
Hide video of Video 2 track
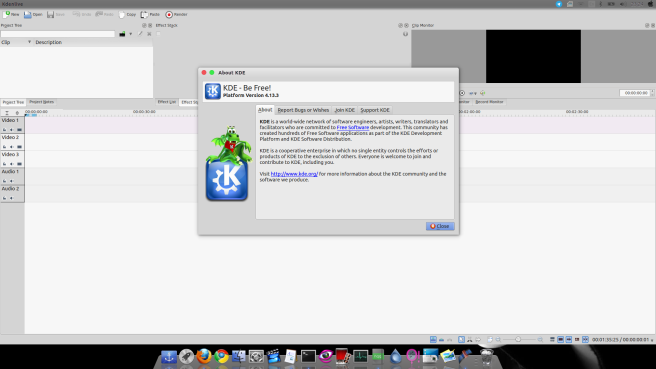point(19,147)
